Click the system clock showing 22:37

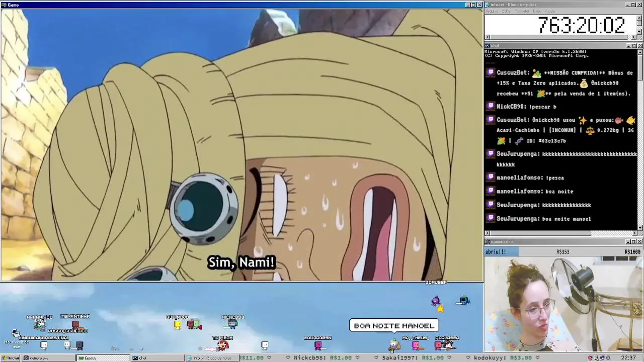point(628,358)
